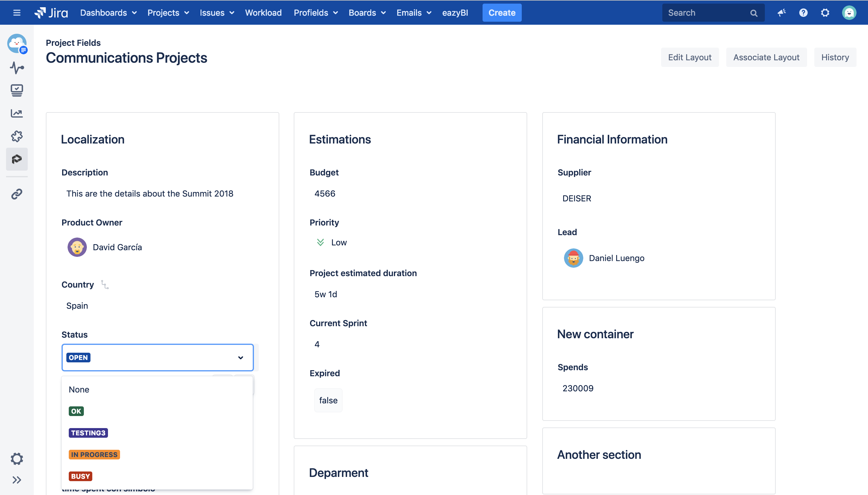Click the cascade icon beside Country
The image size is (868, 495).
coord(105,285)
